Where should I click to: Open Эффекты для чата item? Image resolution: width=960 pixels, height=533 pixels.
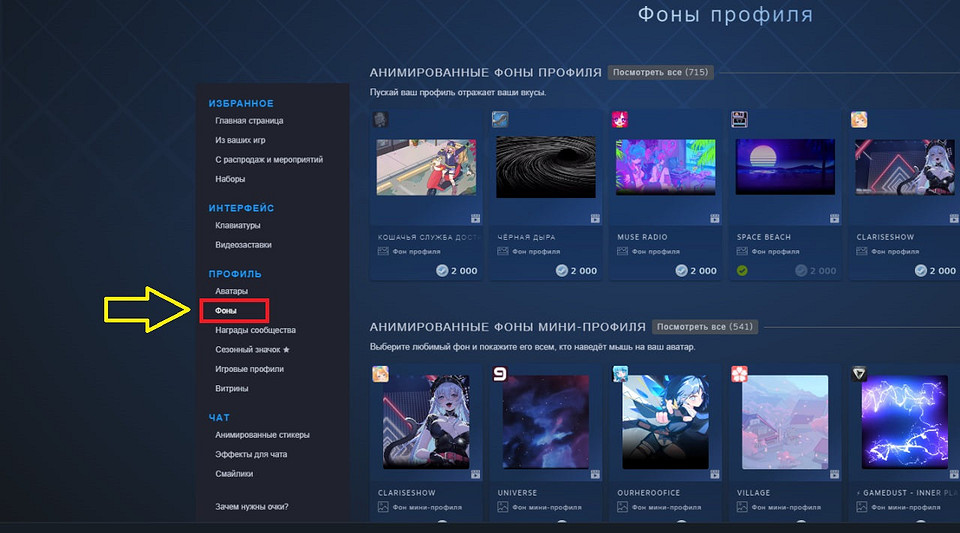[251, 455]
